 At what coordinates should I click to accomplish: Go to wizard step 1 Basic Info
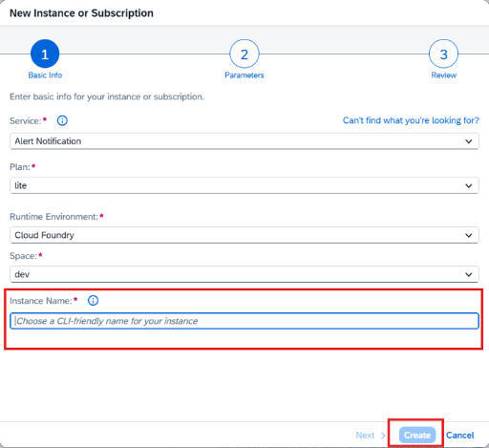tap(45, 53)
